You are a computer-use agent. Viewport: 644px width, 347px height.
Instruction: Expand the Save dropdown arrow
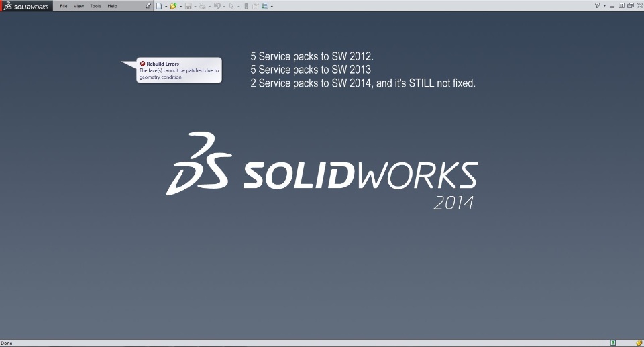pos(195,7)
